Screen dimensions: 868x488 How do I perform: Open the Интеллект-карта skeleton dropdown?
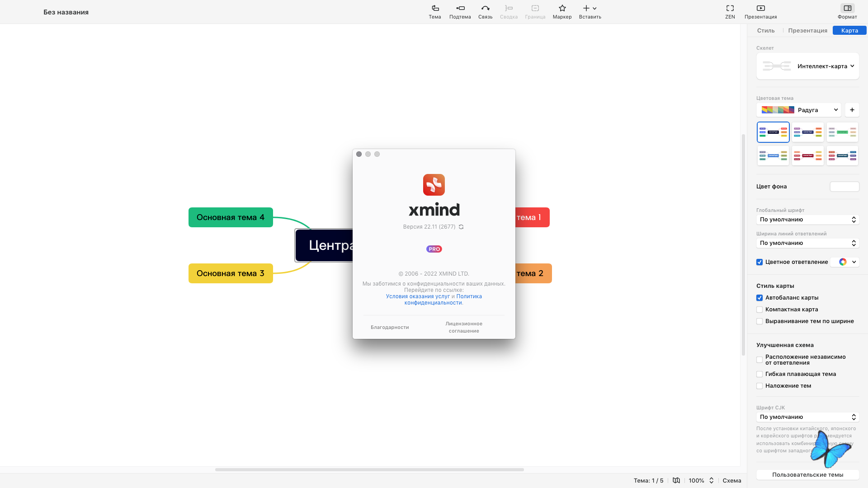(807, 66)
